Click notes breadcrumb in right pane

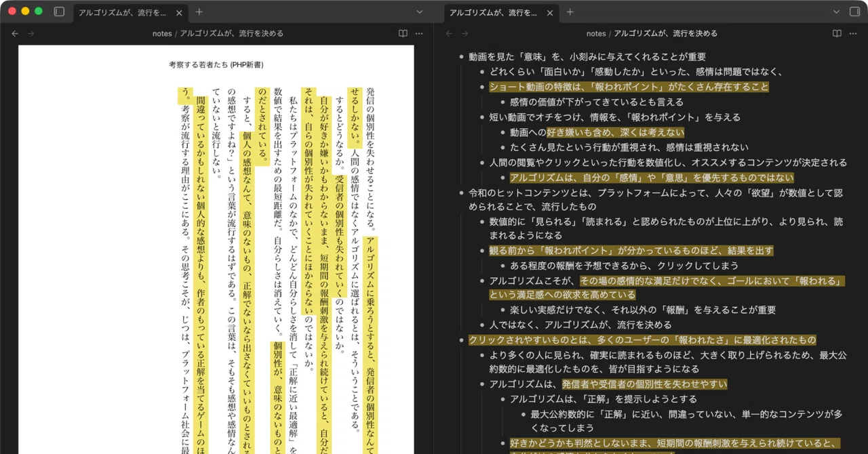[x=596, y=33]
